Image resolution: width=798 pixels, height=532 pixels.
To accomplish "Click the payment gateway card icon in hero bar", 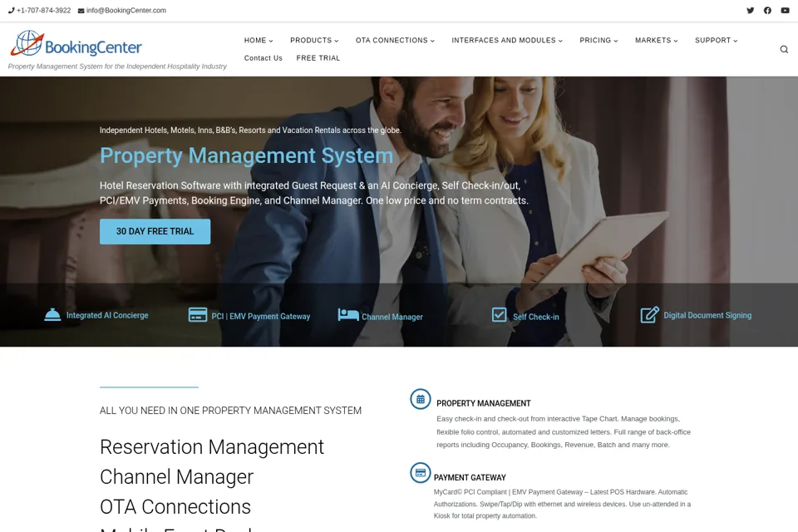I will (198, 315).
